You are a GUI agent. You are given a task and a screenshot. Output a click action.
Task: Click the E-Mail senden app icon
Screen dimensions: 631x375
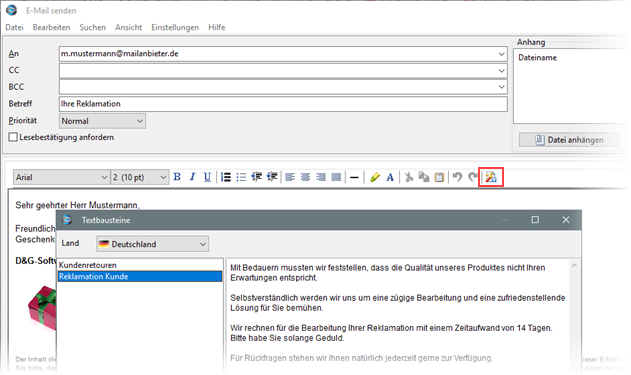[11, 10]
